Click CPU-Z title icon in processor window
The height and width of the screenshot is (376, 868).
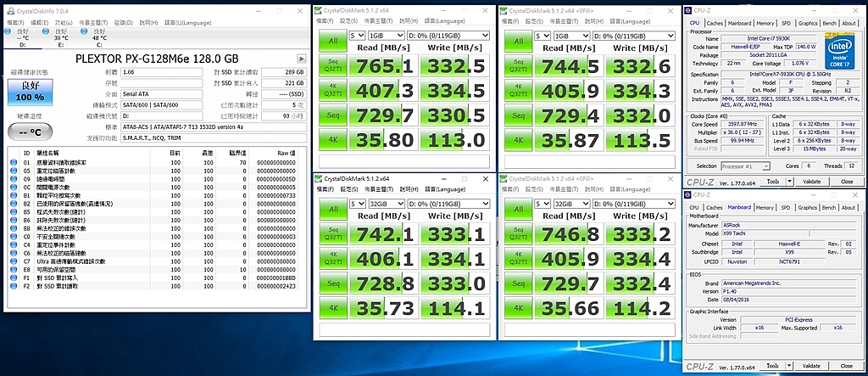[x=689, y=10]
